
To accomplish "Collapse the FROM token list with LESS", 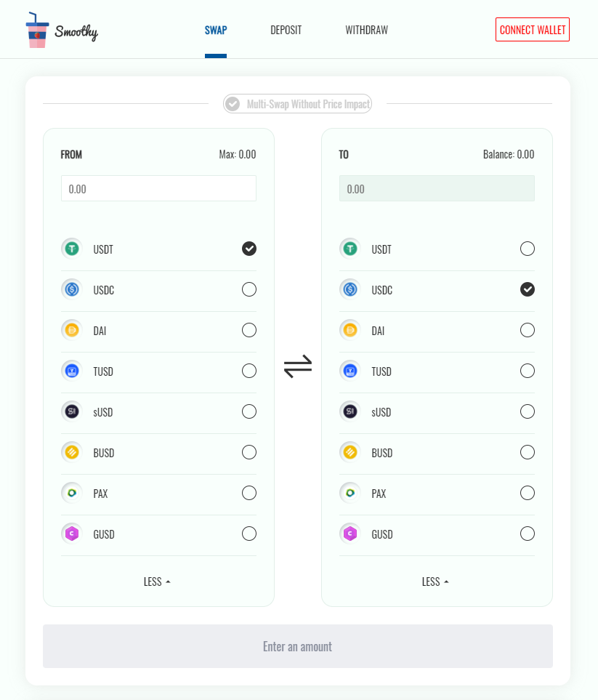I will click(x=158, y=582).
